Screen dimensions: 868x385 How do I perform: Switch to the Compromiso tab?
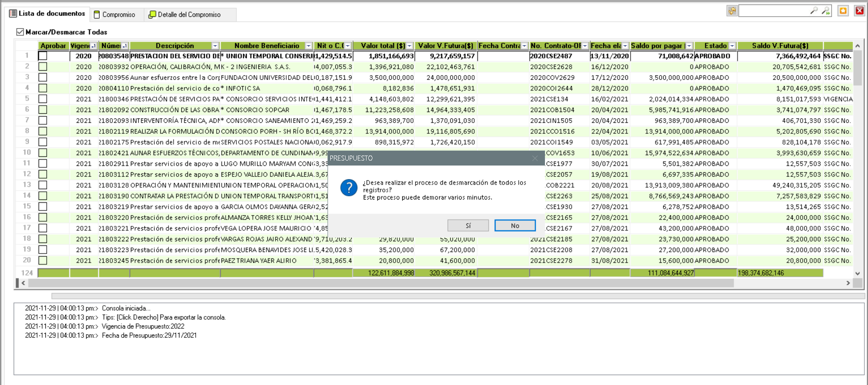tap(115, 15)
